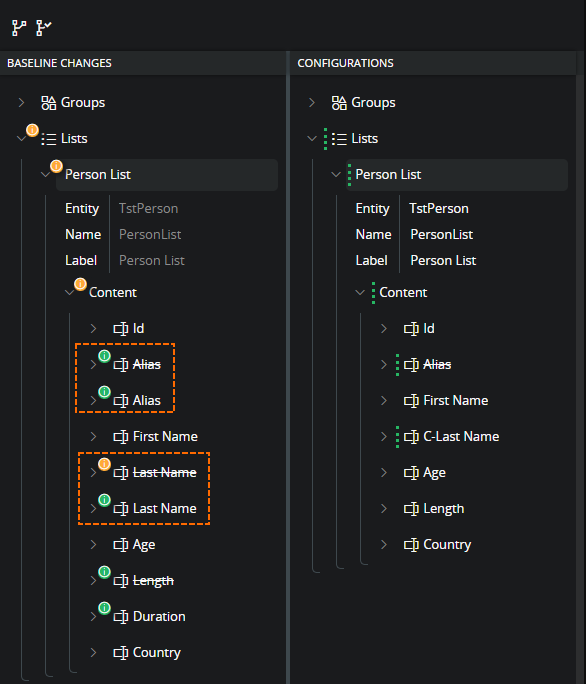586x684 pixels.
Task: Collapse Content node in Baseline Changes
Action: [69, 293]
